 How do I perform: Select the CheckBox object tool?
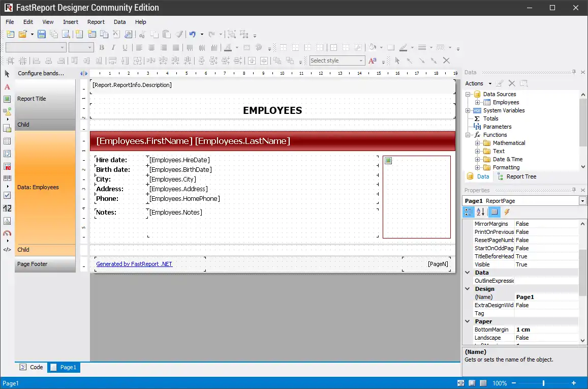point(7,195)
